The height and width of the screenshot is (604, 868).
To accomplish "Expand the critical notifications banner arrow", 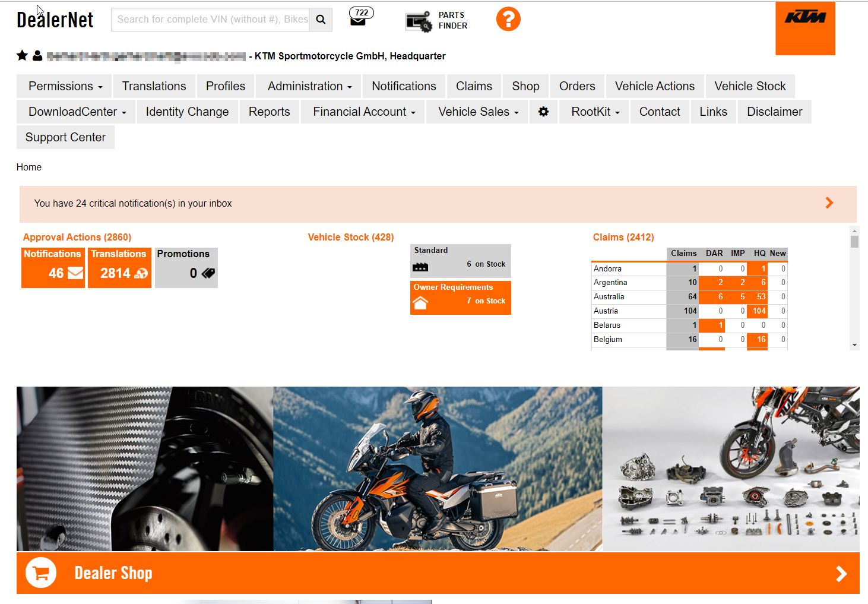I will tap(829, 203).
